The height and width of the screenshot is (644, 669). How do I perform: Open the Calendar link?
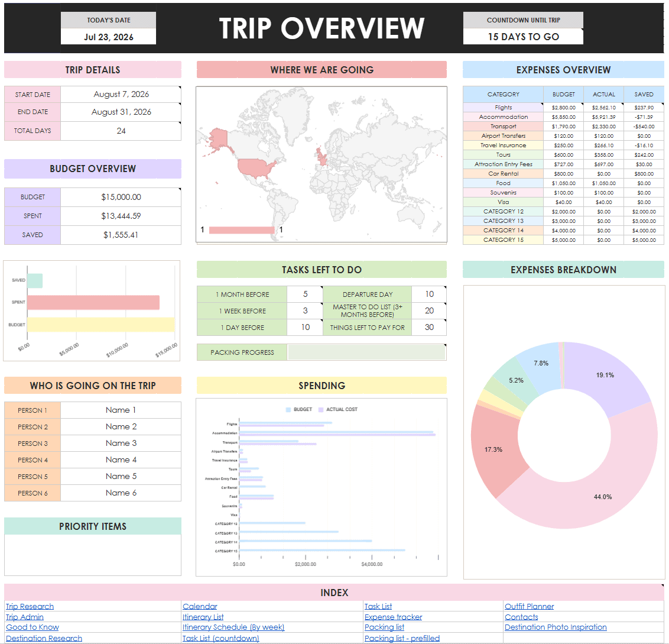[x=200, y=606]
